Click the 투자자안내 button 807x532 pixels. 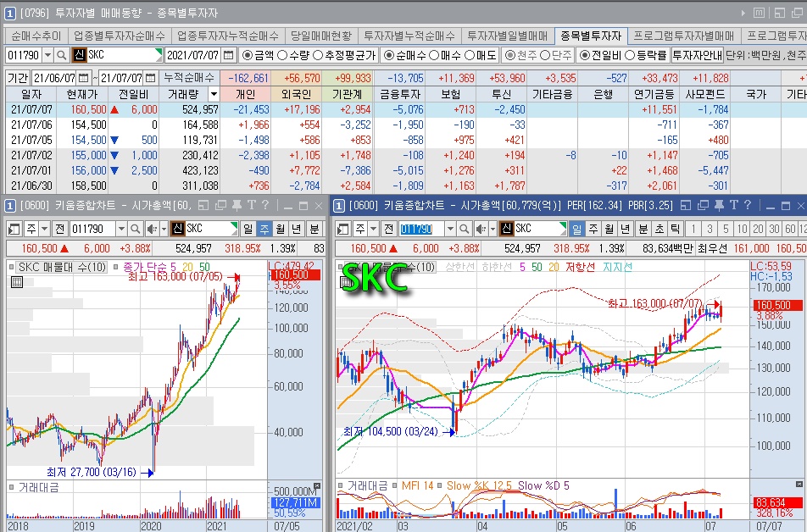click(x=698, y=55)
